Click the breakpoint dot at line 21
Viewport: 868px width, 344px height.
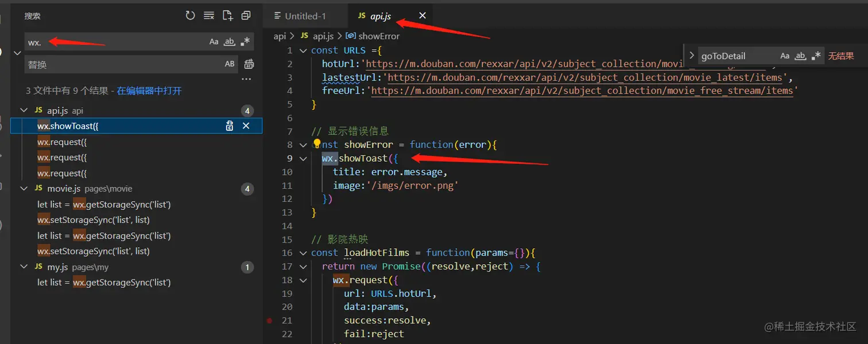coord(269,320)
